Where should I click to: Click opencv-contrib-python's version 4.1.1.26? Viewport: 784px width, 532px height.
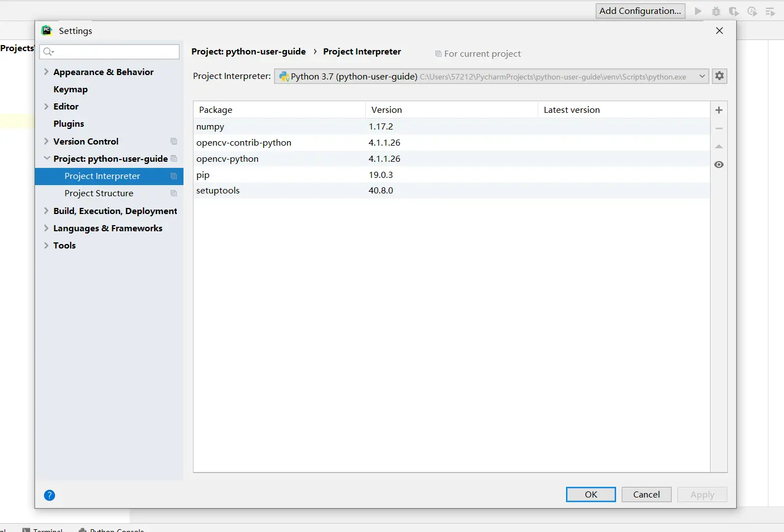384,143
